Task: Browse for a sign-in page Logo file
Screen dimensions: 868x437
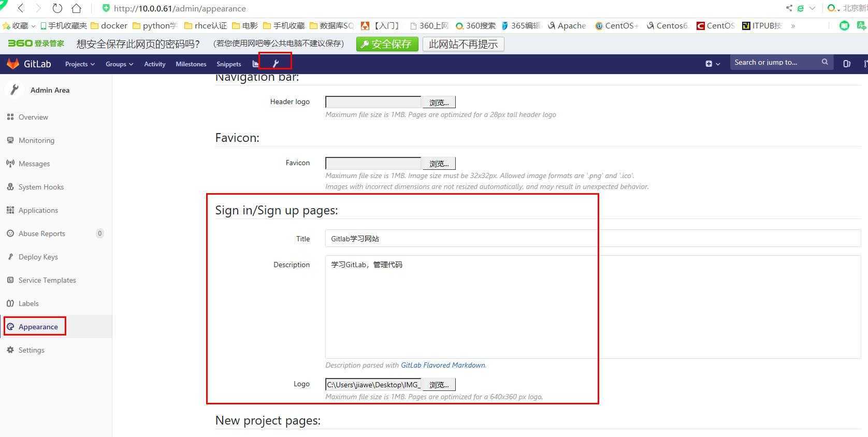Action: pyautogui.click(x=439, y=385)
